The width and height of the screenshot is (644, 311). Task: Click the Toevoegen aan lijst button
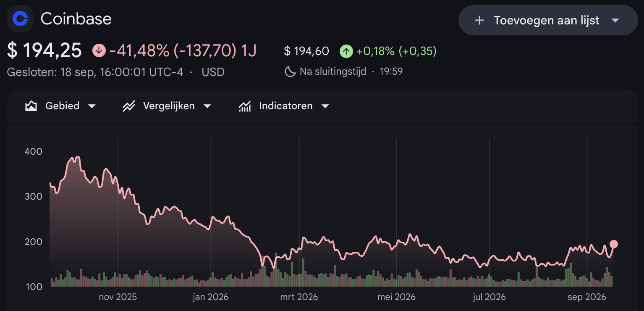coord(548,20)
